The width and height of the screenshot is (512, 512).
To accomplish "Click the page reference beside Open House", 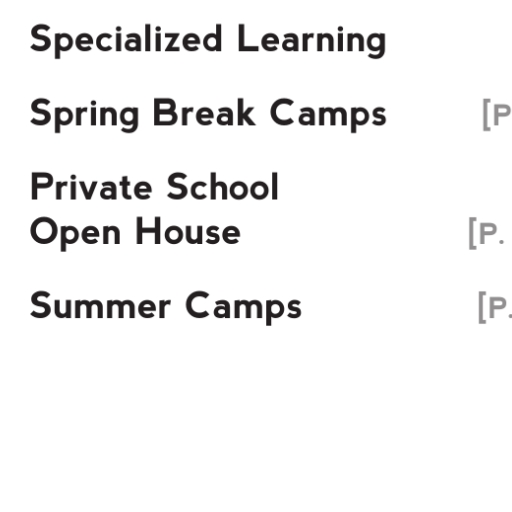I will (490, 233).
